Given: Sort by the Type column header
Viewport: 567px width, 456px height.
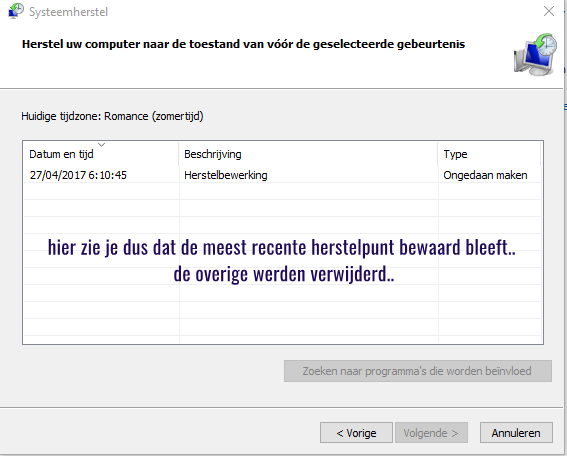Looking at the screenshot, I should [x=489, y=154].
